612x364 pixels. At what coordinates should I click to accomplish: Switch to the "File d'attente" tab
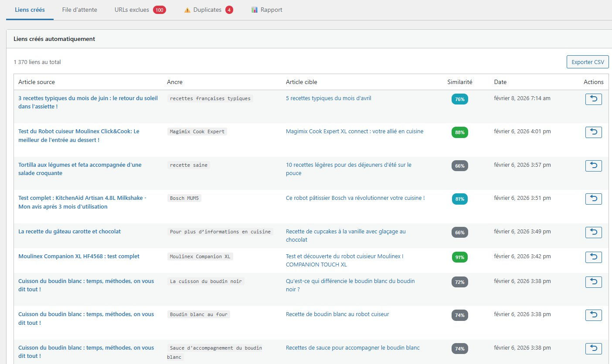pos(79,9)
